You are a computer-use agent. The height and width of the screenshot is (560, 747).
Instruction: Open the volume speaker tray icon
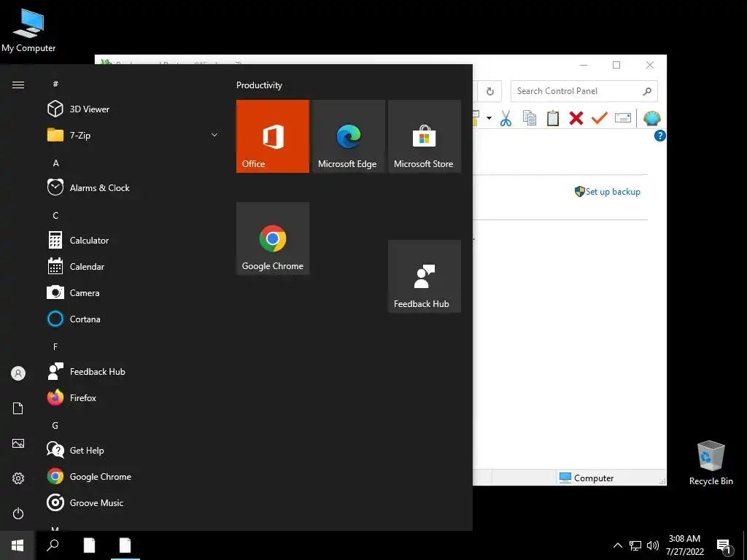click(x=653, y=545)
